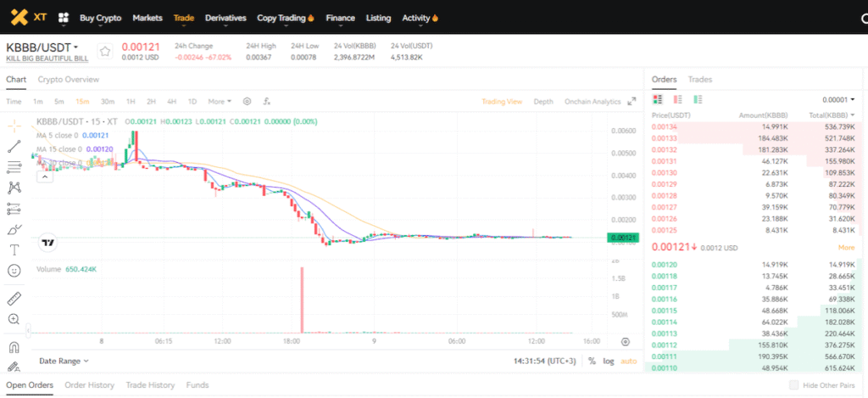Select the trend line drawing tool
The width and height of the screenshot is (868, 398).
pyautogui.click(x=14, y=146)
